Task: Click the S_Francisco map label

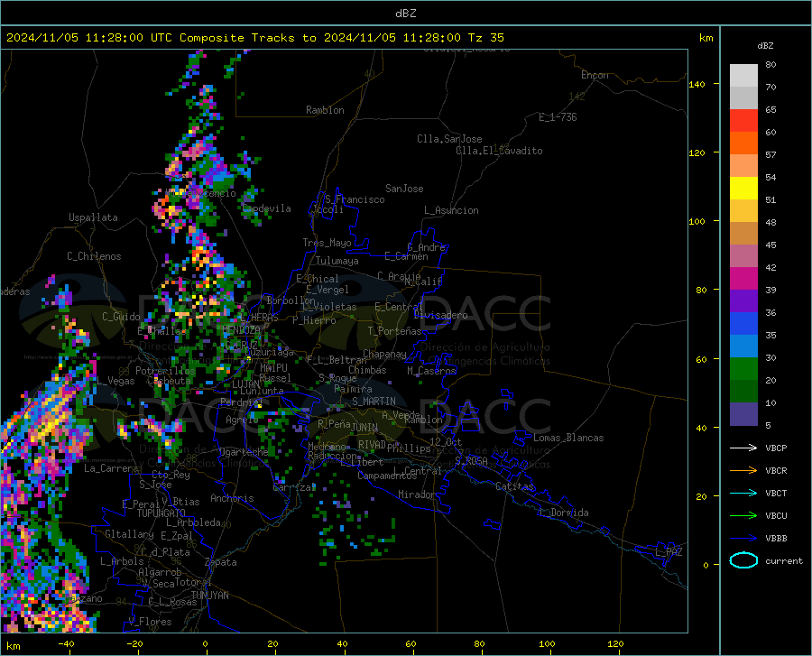Action: [x=355, y=199]
